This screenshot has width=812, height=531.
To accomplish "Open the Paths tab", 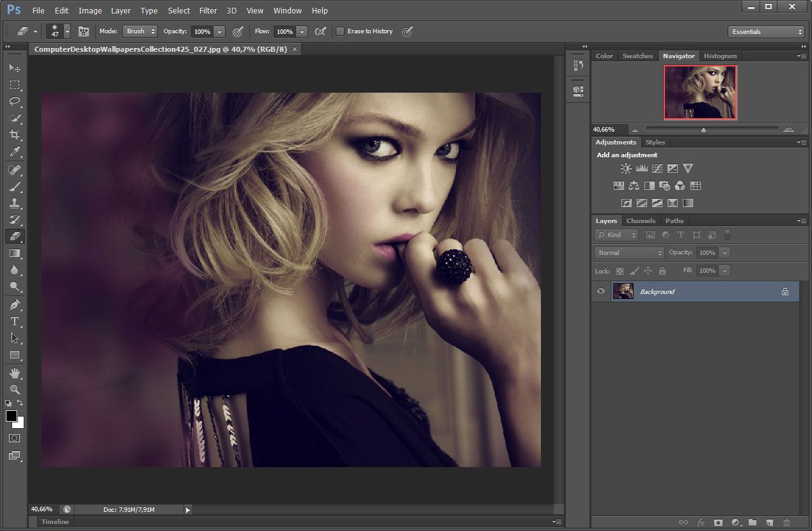I will (675, 221).
